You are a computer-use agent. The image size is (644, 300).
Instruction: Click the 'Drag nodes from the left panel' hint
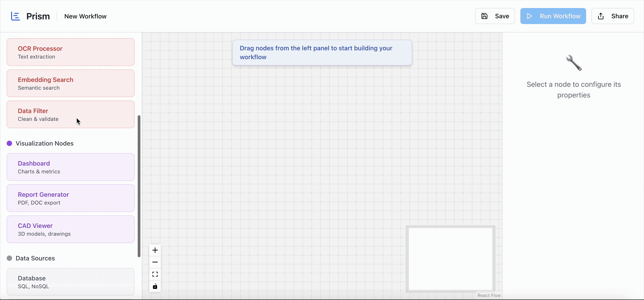tap(322, 53)
